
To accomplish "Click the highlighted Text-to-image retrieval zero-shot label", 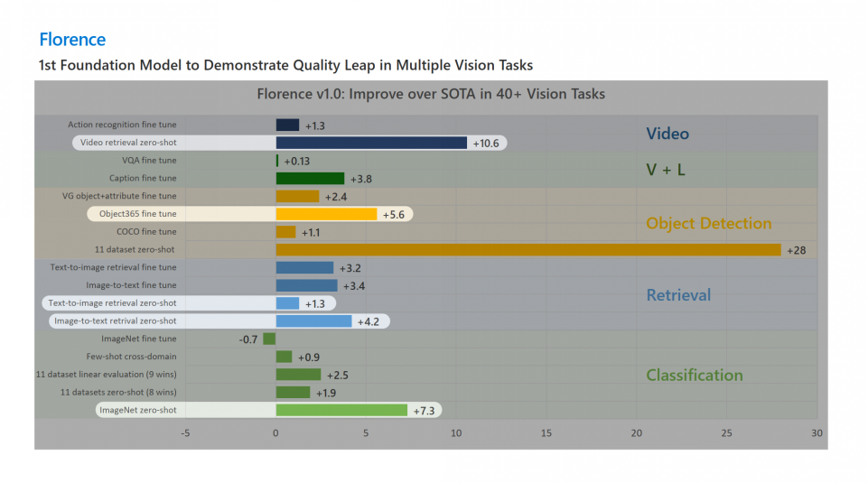I will pos(112,303).
